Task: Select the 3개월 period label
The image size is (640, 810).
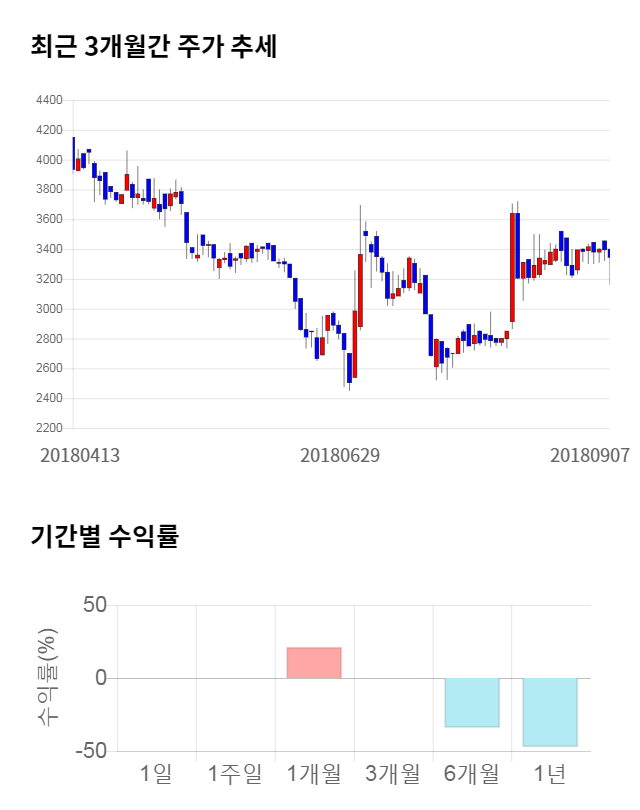Action: coord(393,773)
